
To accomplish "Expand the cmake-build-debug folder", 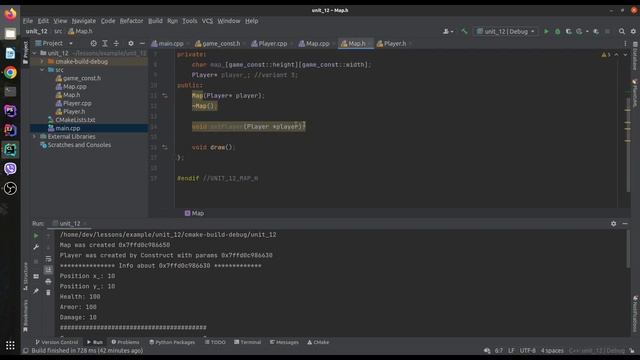I will [x=42, y=62].
